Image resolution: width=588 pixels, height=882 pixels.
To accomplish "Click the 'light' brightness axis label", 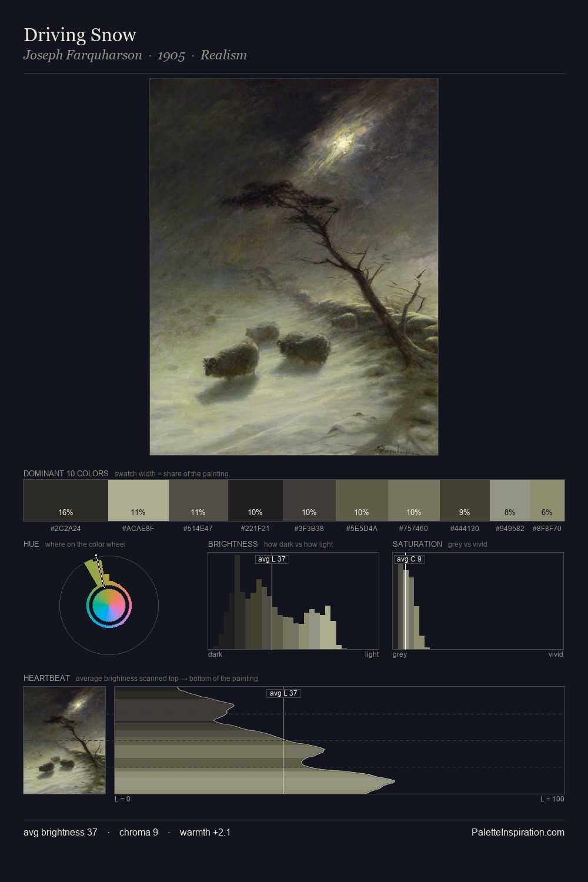I will (x=372, y=654).
